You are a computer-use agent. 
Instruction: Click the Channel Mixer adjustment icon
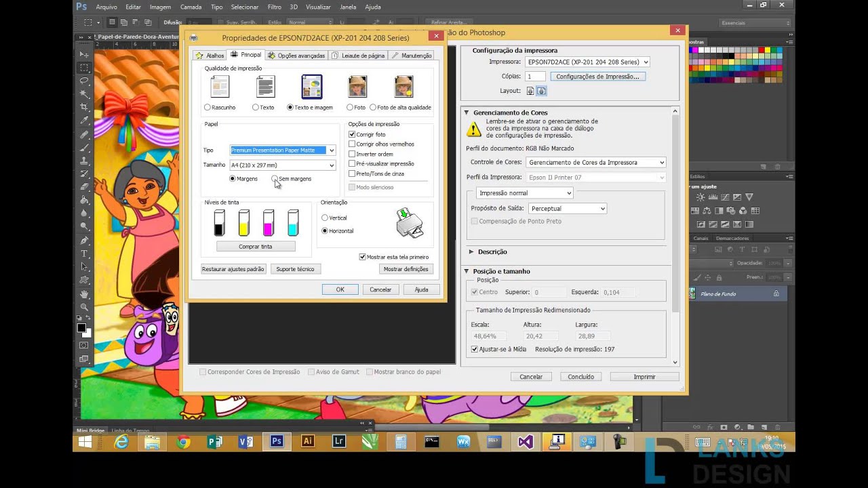click(x=745, y=211)
